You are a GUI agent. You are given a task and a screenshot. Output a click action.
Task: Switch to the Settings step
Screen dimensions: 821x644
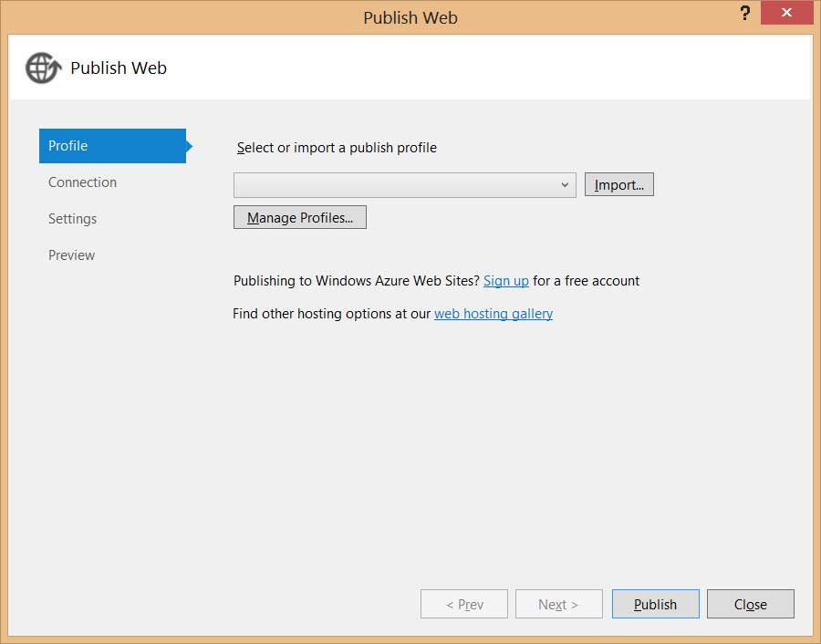72,219
